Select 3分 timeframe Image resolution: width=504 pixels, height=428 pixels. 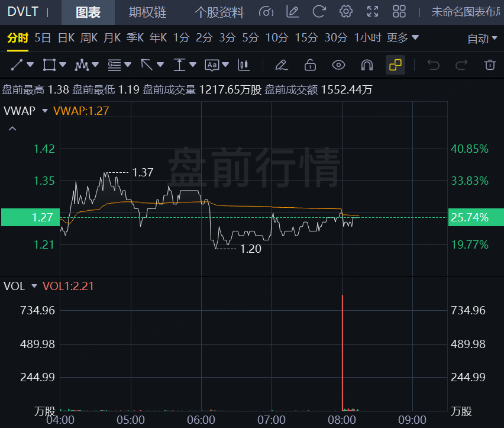pos(228,38)
